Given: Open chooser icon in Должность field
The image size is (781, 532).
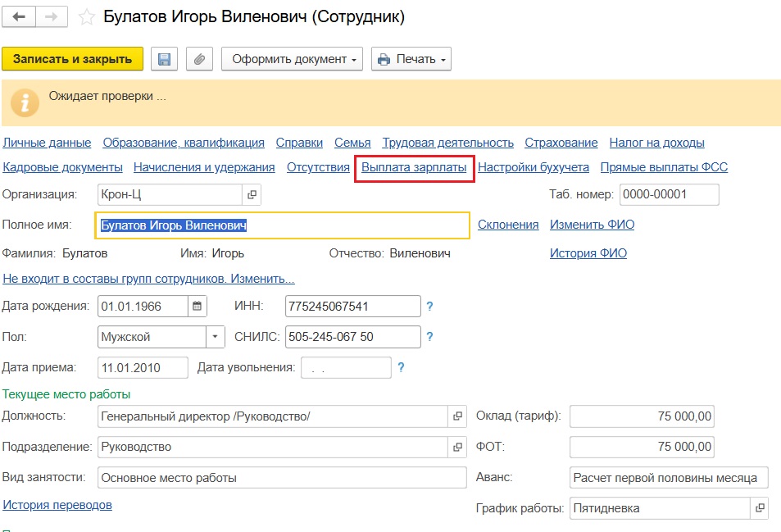Looking at the screenshot, I should (457, 416).
